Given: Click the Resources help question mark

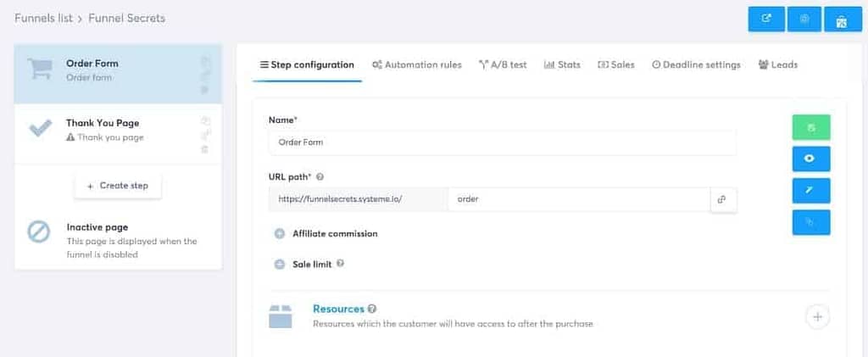Looking at the screenshot, I should (372, 309).
